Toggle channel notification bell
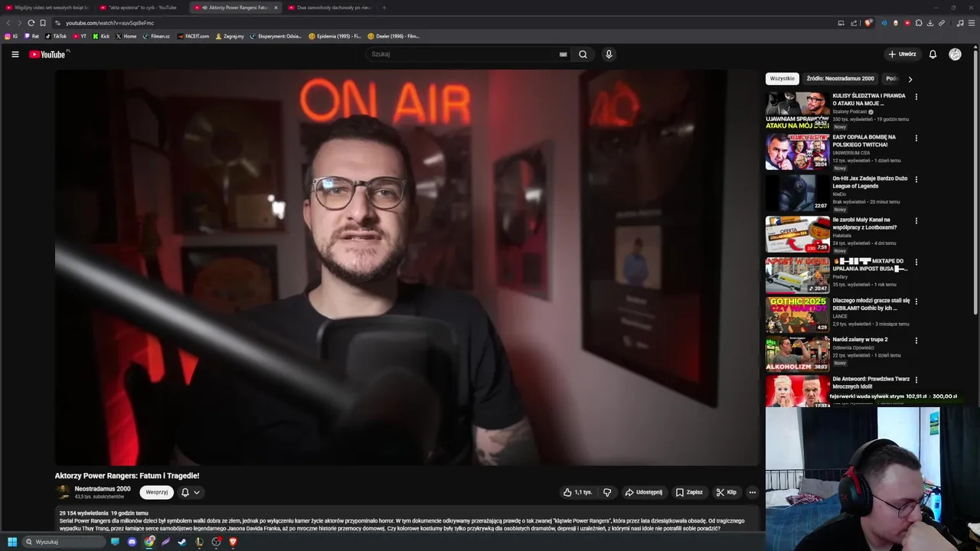 [x=185, y=493]
